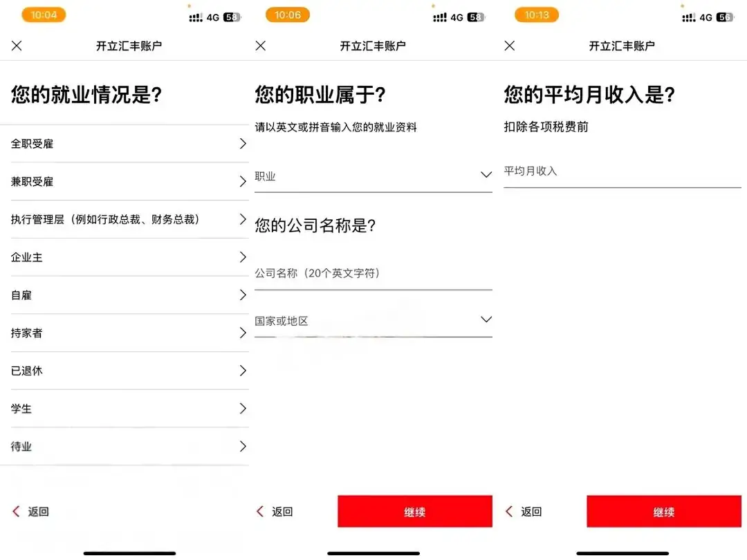The height and width of the screenshot is (560, 747).
Task: Tap chevron arrow on 已退休 row
Action: click(243, 371)
